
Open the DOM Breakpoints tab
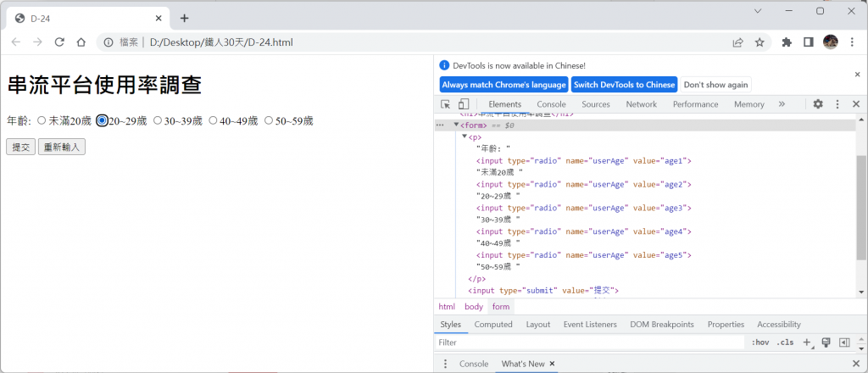(662, 325)
